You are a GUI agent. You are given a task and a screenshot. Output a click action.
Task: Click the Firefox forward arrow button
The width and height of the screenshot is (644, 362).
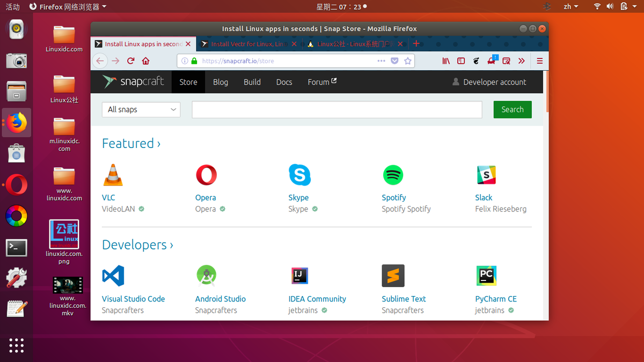pyautogui.click(x=115, y=61)
